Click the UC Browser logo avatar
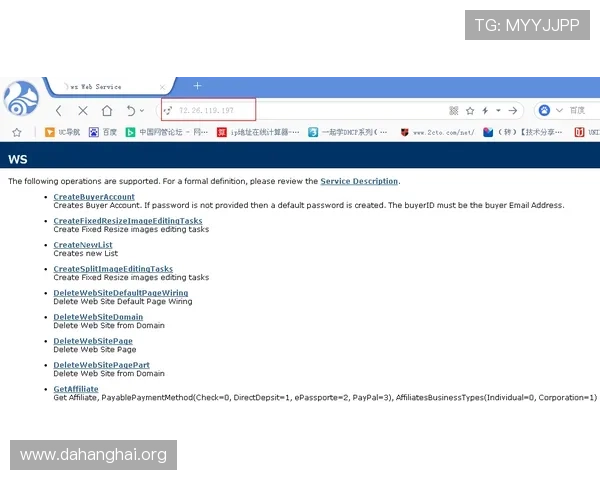This screenshot has height=480, width=600. pos(20,98)
